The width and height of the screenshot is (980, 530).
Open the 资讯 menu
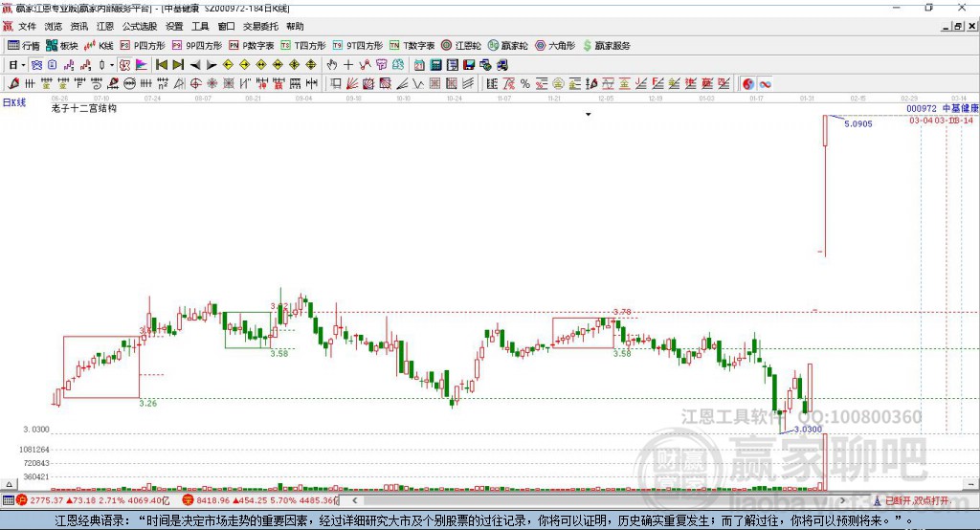[78, 26]
